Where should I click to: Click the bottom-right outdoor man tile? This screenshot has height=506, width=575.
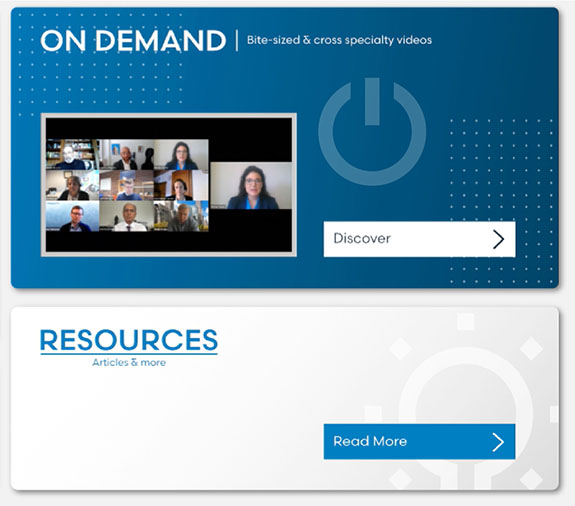(181, 216)
